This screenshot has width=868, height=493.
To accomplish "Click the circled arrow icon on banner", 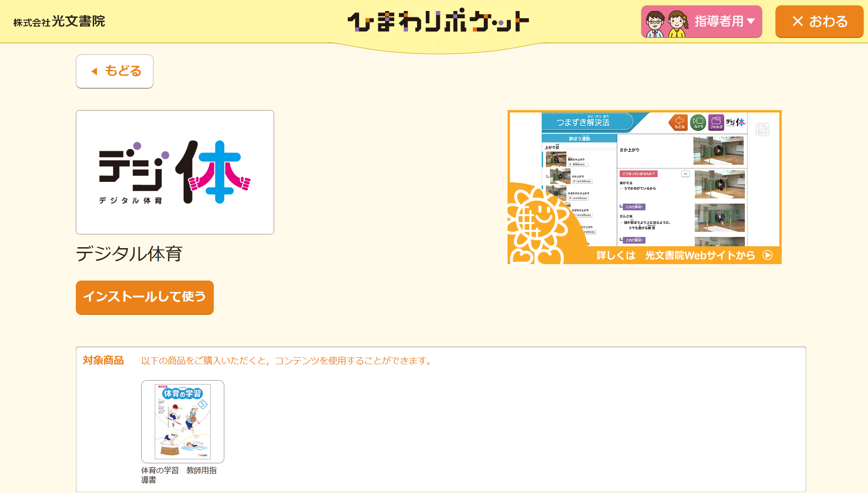I will (x=767, y=255).
